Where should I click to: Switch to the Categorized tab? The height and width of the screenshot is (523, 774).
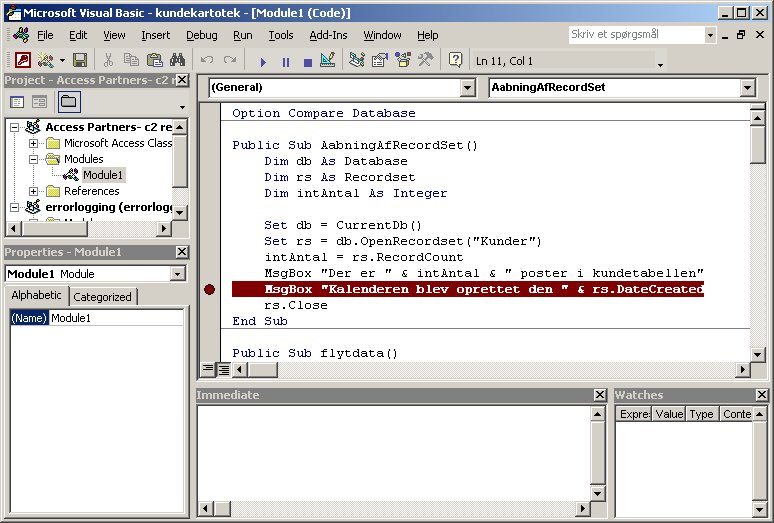[x=102, y=296]
